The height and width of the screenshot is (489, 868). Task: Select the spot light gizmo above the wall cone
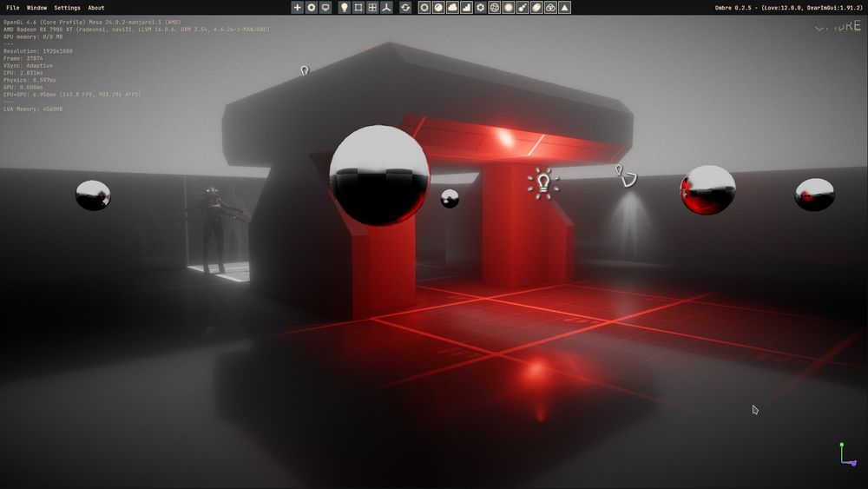pos(626,176)
